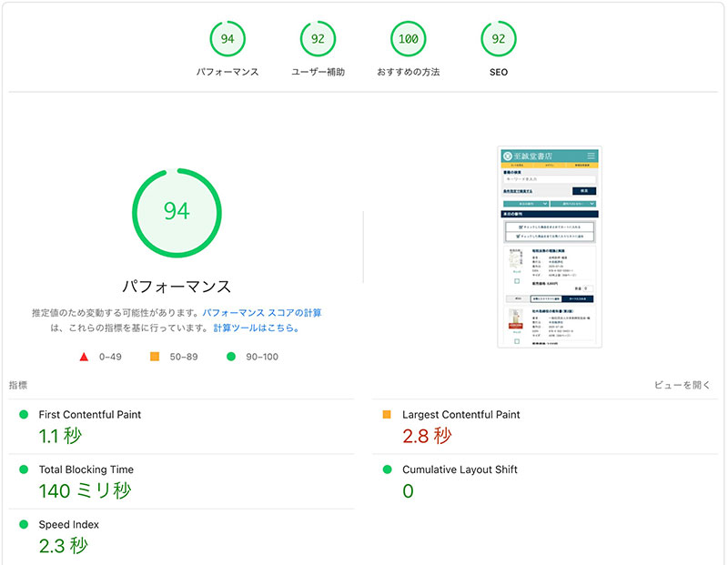
Task: Click the orange square 50–89 legend icon
Action: [155, 357]
